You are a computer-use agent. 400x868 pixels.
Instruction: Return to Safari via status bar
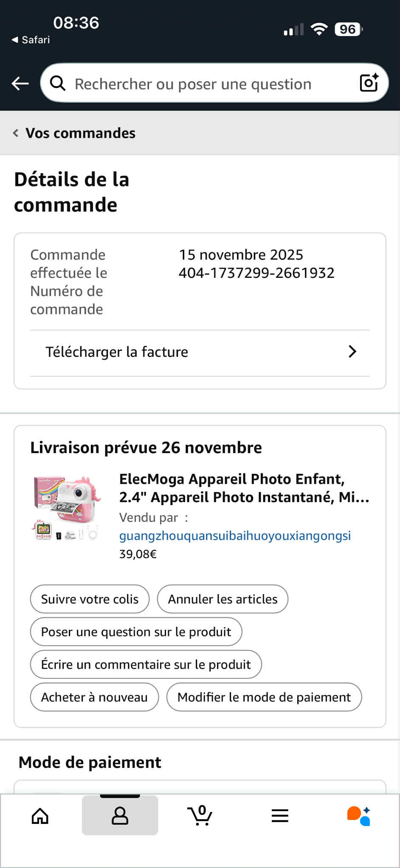click(x=31, y=40)
